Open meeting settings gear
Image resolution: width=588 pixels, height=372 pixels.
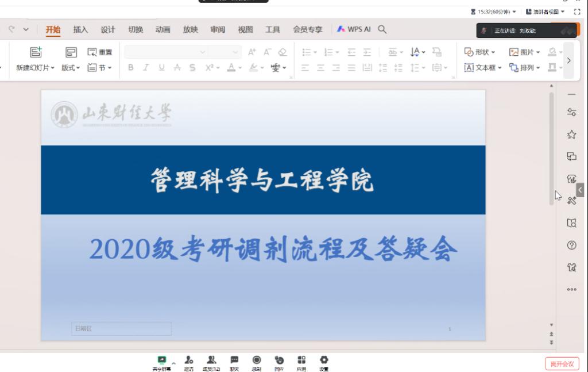point(324,362)
